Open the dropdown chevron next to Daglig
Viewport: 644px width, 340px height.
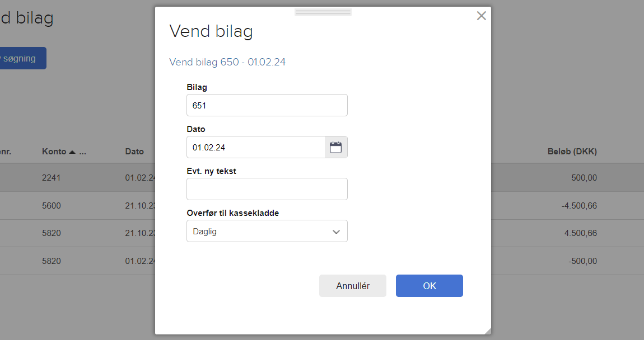click(x=335, y=231)
